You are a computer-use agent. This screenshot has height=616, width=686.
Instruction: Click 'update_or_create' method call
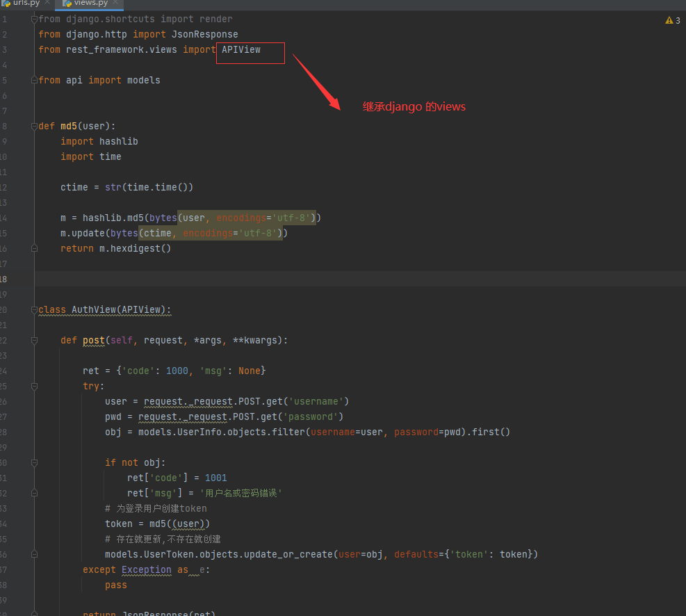coord(288,554)
